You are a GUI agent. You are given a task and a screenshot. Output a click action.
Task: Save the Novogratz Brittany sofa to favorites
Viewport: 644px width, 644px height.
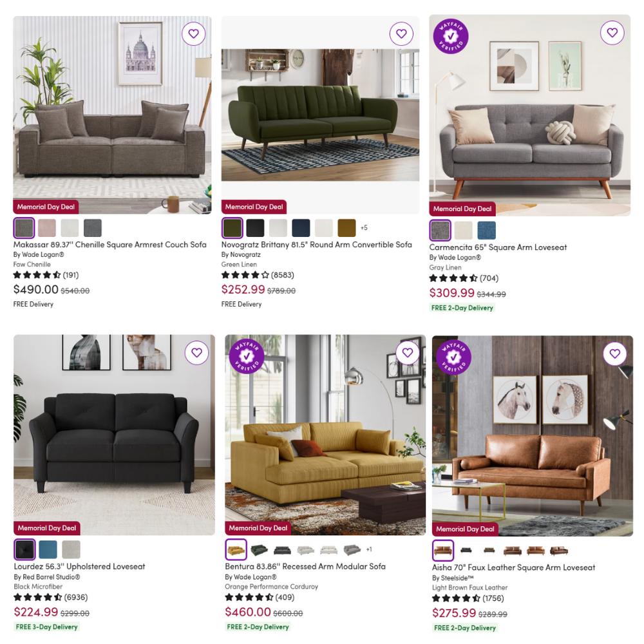pyautogui.click(x=401, y=33)
